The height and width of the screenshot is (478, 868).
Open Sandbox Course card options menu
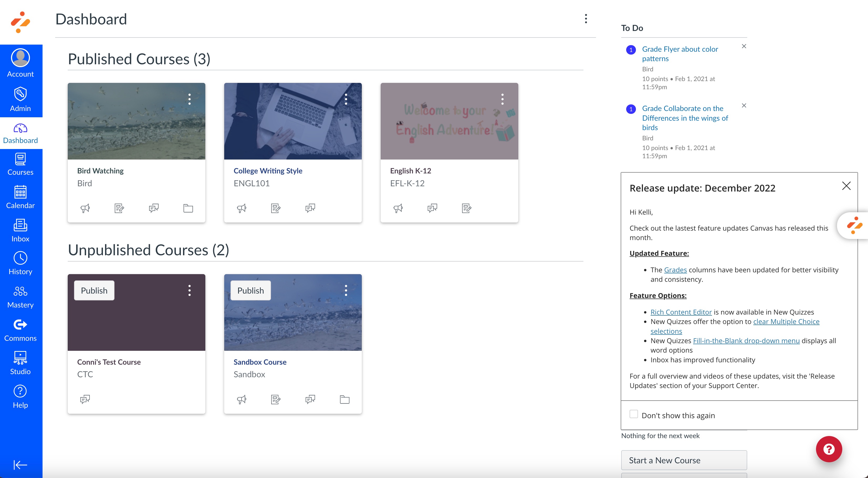[x=346, y=290]
